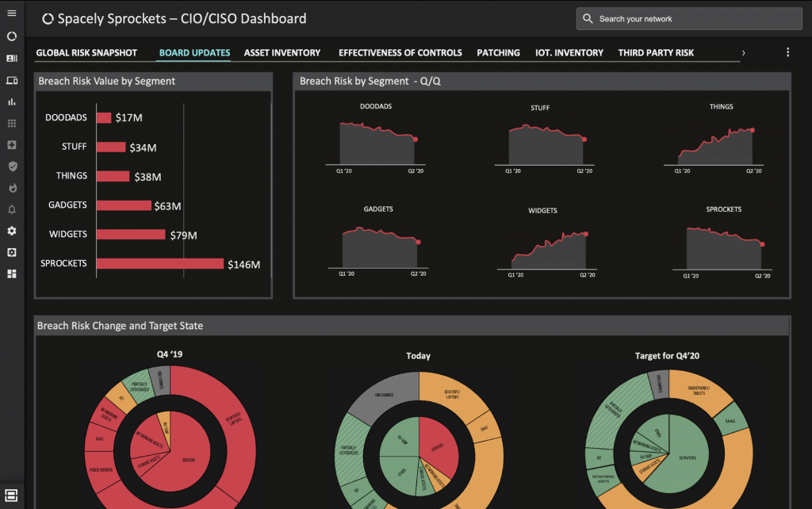Viewport: 812px width, 509px height.
Task: Click Desktops/Laptops segment in Q4 '19 chart
Action: [x=232, y=419]
